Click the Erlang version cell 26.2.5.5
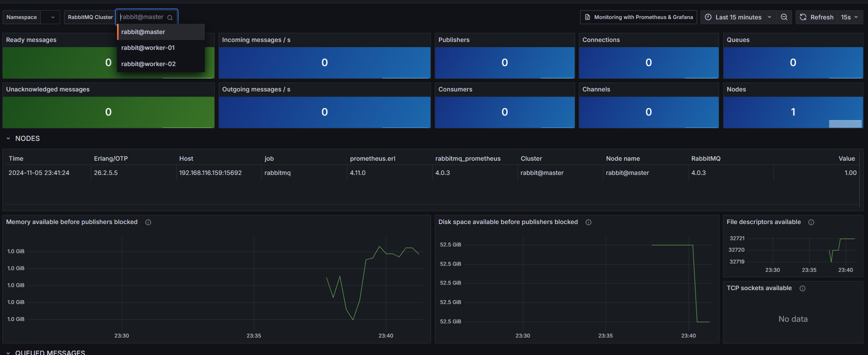Viewport: 868px width, 355px height. point(106,173)
